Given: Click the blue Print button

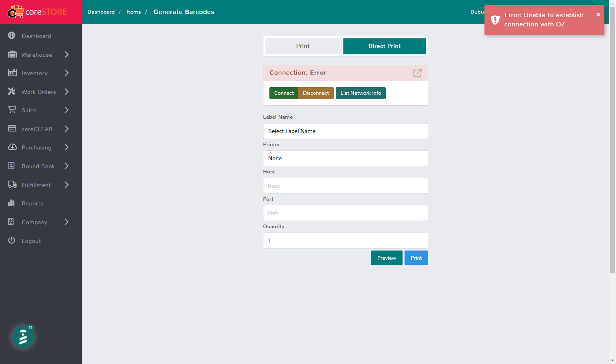Looking at the screenshot, I should (x=416, y=258).
